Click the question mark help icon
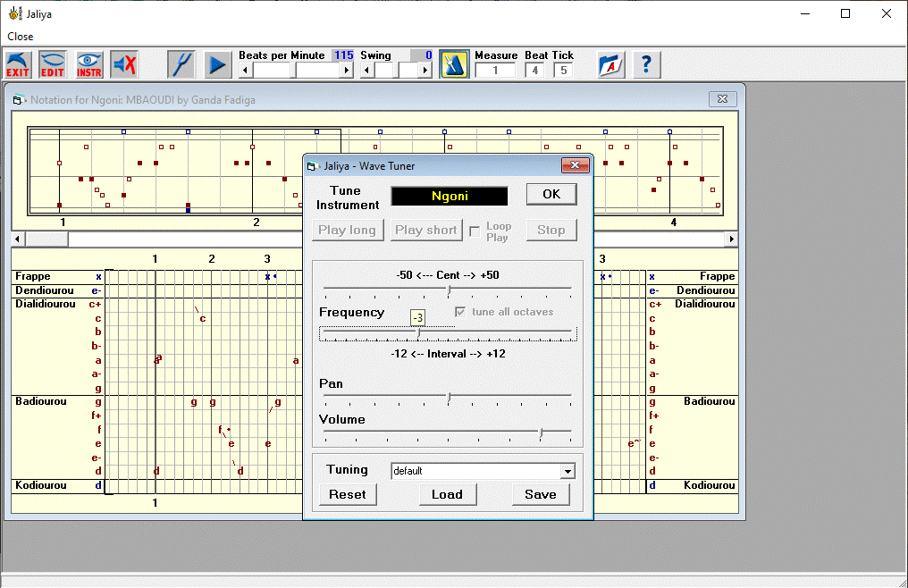 pyautogui.click(x=647, y=64)
